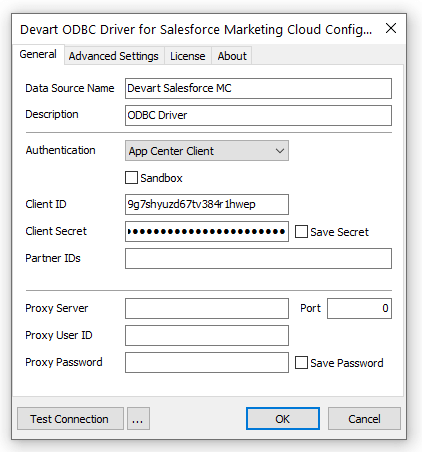Click the Partner IDs input field
The image size is (422, 452).
point(258,258)
